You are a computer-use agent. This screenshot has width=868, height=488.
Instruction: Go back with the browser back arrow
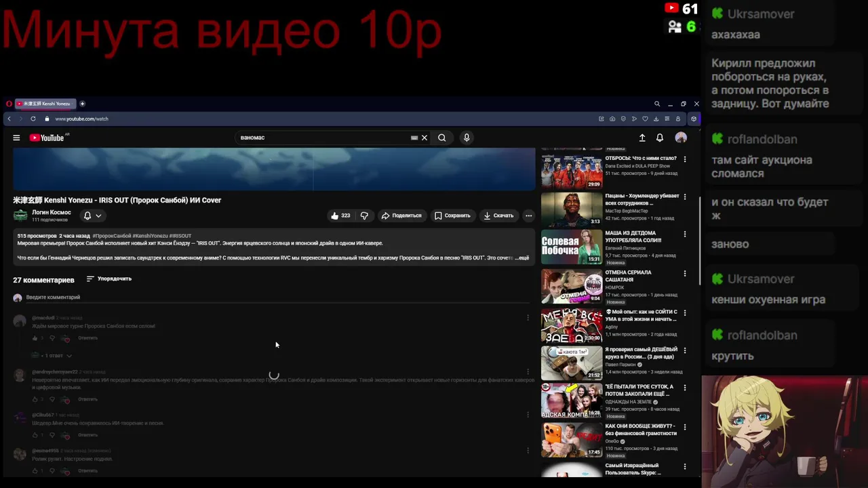[9, 119]
